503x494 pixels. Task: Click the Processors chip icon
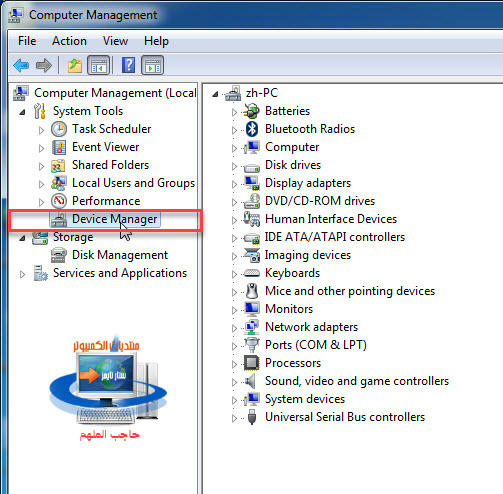[252, 363]
